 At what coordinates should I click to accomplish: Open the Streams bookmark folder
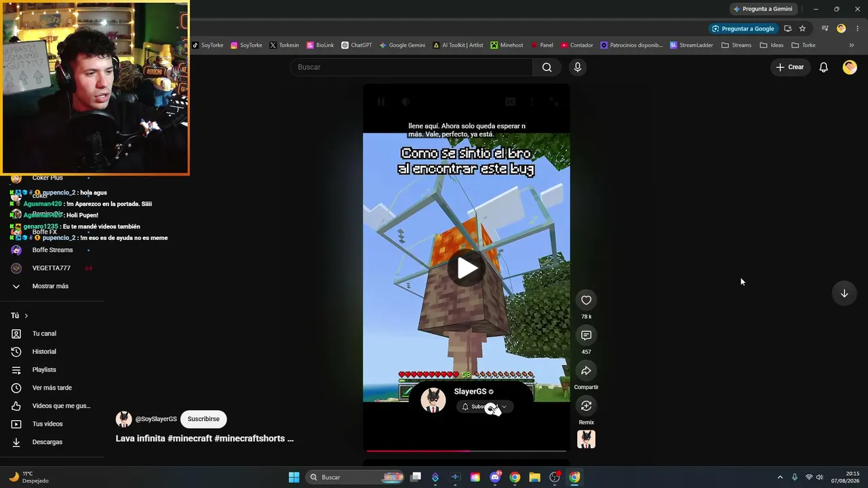click(736, 45)
